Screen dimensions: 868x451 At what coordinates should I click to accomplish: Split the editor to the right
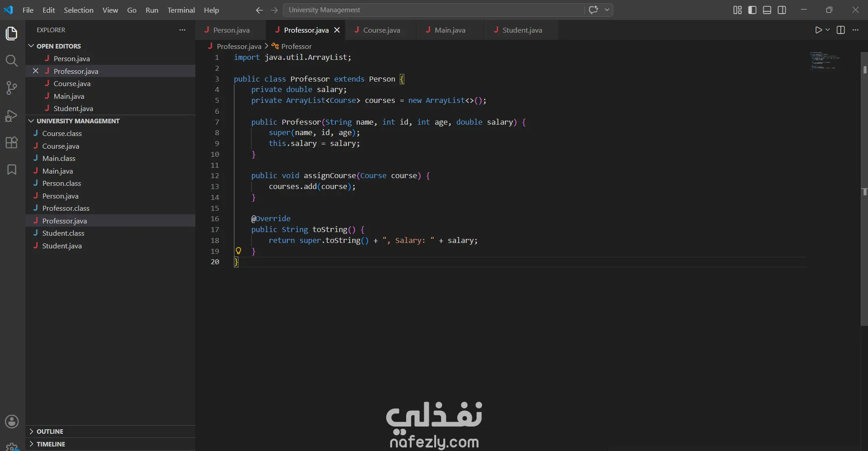[x=841, y=30]
